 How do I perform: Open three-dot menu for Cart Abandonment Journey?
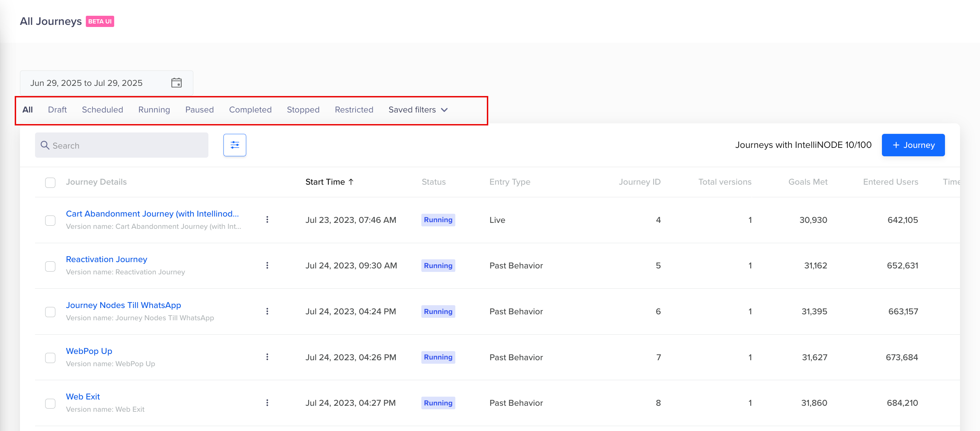267,220
